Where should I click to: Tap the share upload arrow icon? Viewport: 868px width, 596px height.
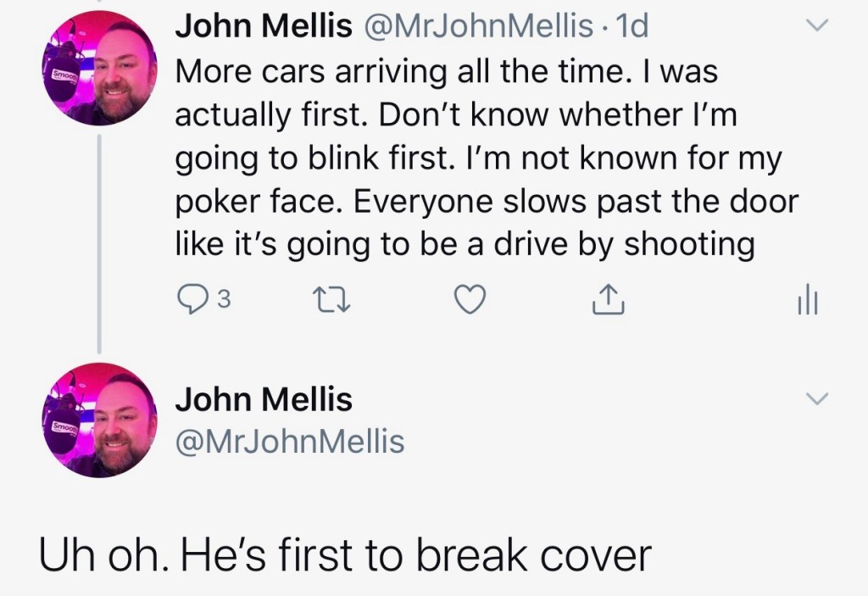tap(609, 298)
